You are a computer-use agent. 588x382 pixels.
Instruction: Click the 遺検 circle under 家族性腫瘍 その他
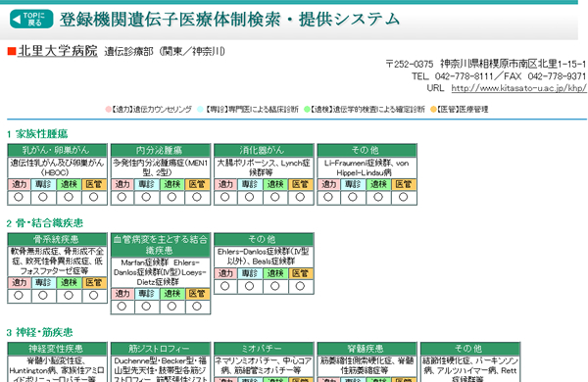tap(378, 197)
